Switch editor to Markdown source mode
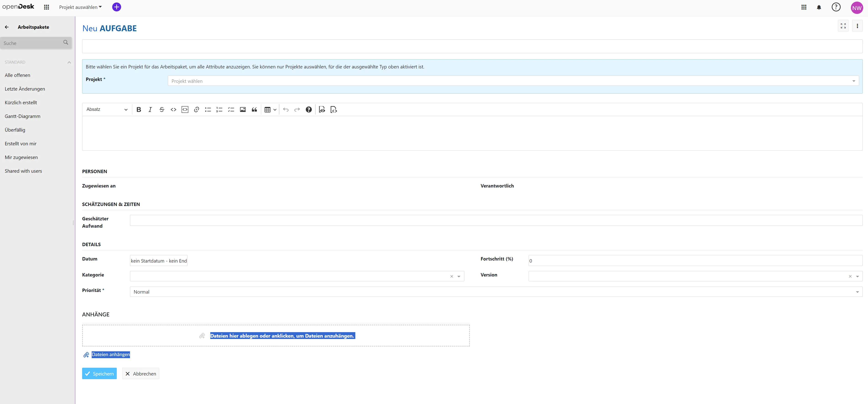The width and height of the screenshot is (868, 404). [x=334, y=109]
